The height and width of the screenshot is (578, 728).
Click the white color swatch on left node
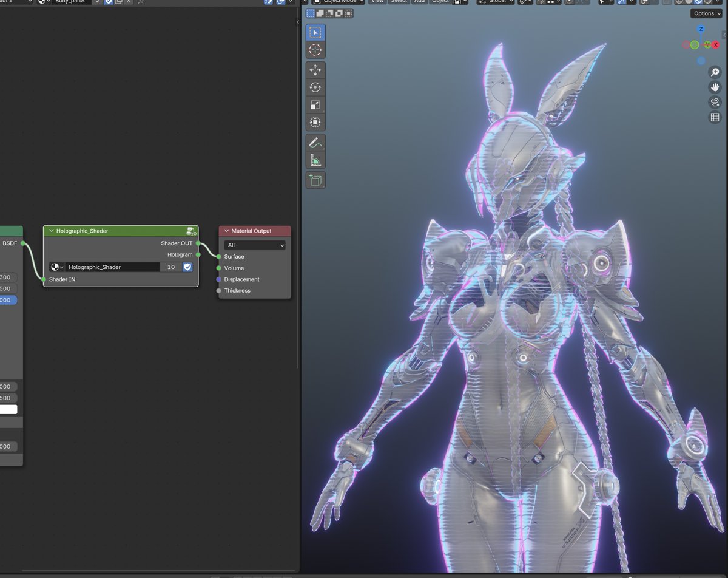[8, 409]
